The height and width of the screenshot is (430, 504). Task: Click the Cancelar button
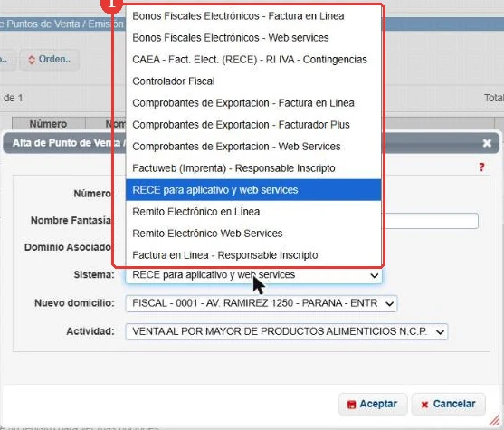(x=449, y=404)
